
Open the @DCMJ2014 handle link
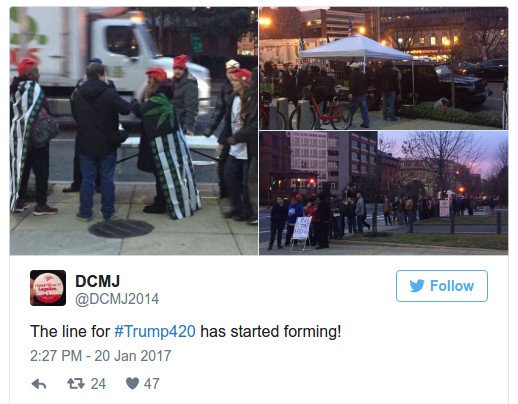117,299
